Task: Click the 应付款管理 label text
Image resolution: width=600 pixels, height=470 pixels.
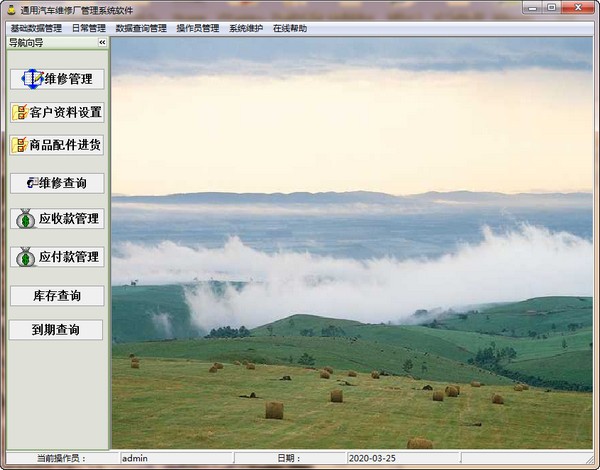Action: pos(69,257)
